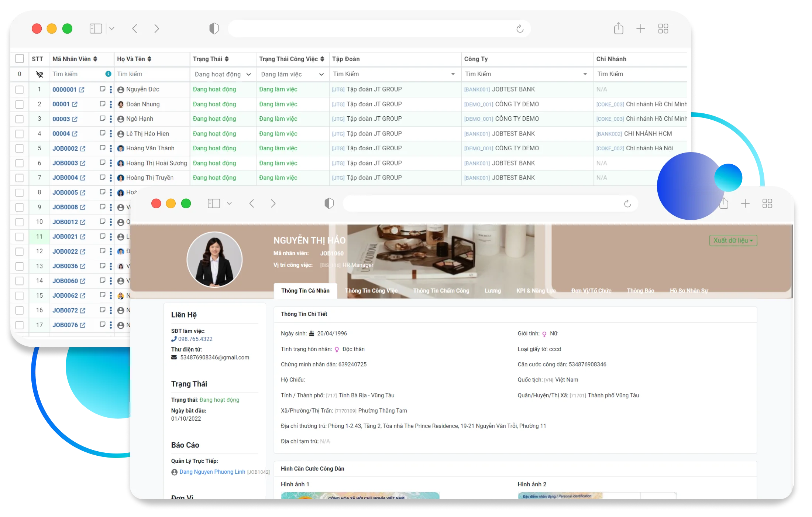Viewport: 812px width, 517px height.
Task: Open the Công Ty search dropdown
Action: click(526, 74)
